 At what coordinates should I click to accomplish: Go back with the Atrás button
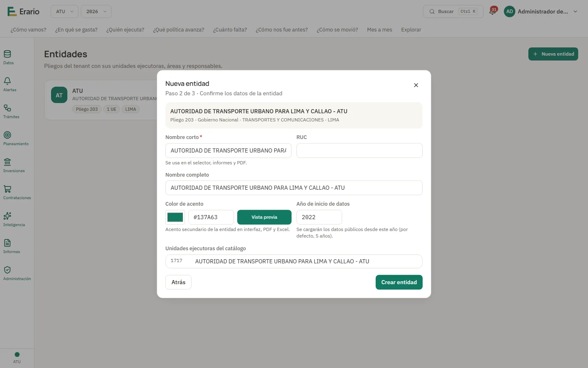coord(178,282)
